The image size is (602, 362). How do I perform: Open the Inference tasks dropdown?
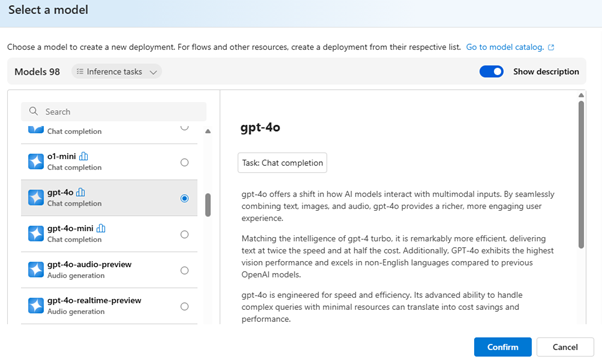click(116, 71)
